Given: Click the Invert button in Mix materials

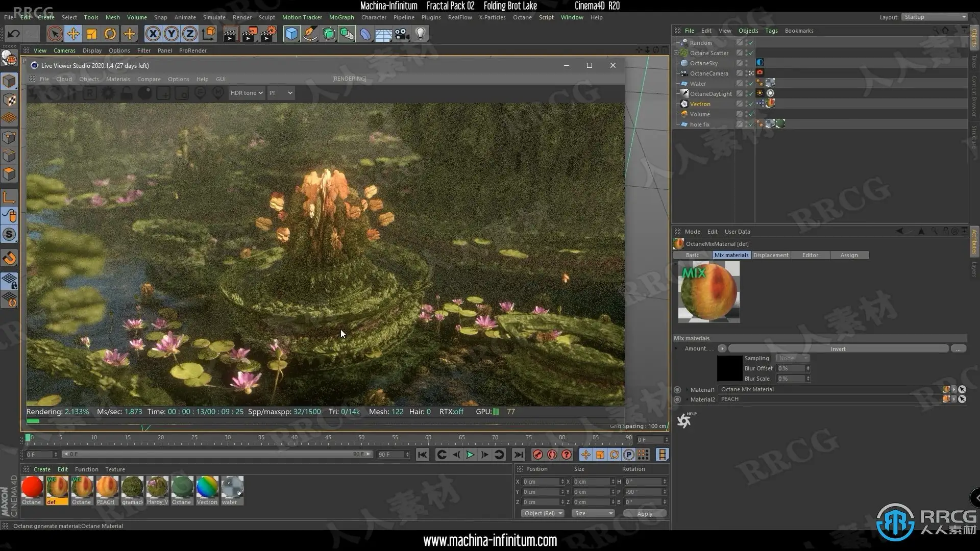Looking at the screenshot, I should 838,349.
